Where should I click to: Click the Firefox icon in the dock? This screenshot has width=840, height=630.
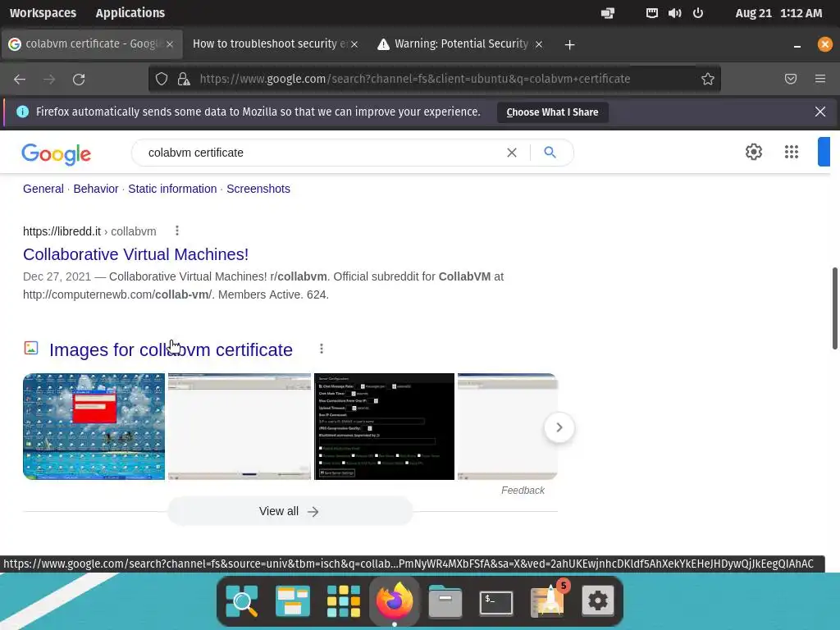(x=395, y=600)
